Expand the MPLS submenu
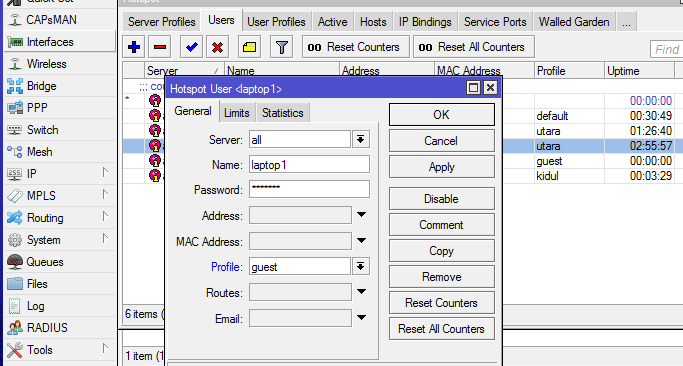 [105, 194]
